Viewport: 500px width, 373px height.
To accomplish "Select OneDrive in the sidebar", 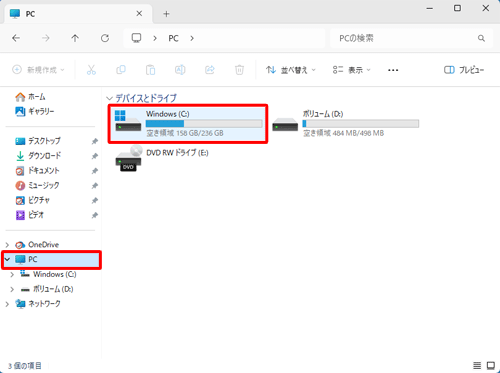I will (x=37, y=245).
